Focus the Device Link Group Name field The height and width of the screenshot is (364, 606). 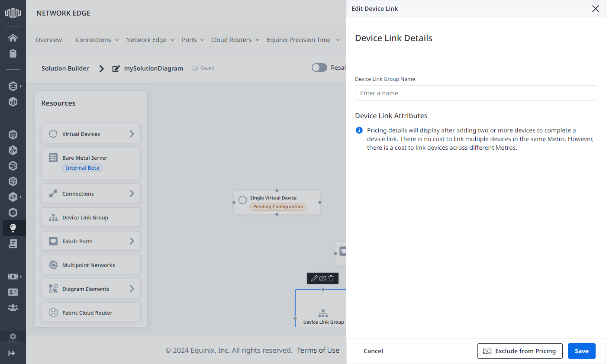click(476, 93)
